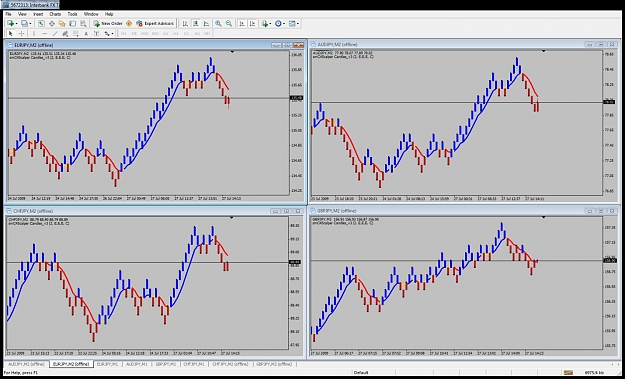Expand the arrows tool dropdown

click(x=113, y=33)
